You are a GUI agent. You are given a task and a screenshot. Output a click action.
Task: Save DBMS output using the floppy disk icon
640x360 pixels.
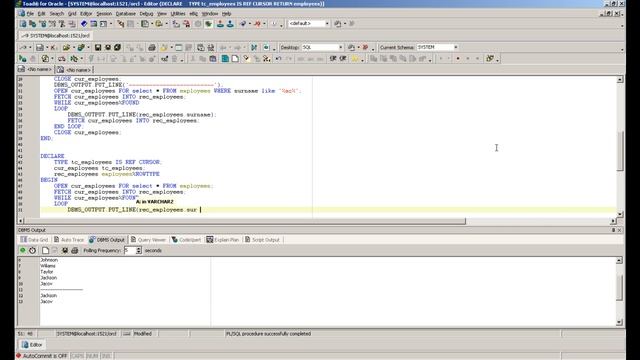[x=64, y=250]
